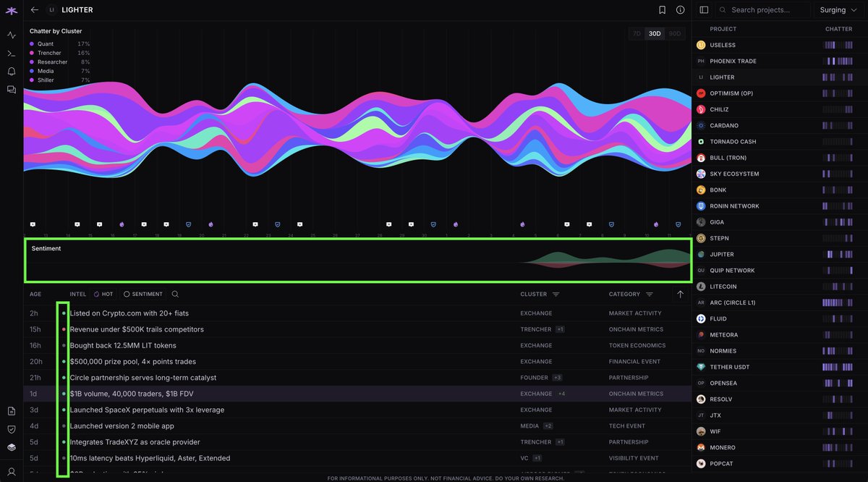Open the terminal prompt icon in sidebar
868x482 pixels.
pyautogui.click(x=11, y=53)
